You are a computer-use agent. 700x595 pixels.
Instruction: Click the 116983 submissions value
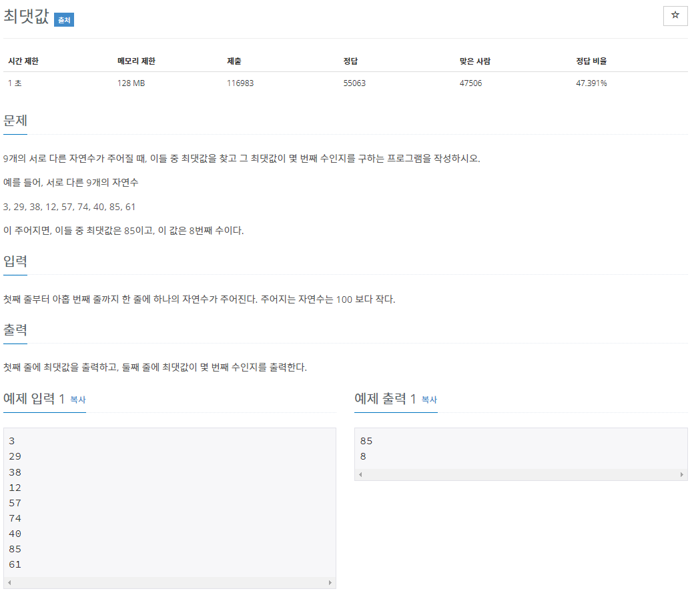click(x=240, y=83)
